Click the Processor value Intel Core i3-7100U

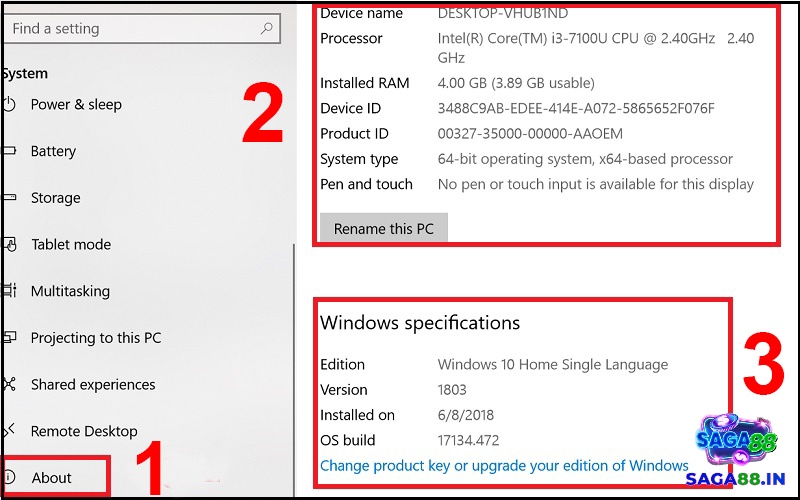596,48
